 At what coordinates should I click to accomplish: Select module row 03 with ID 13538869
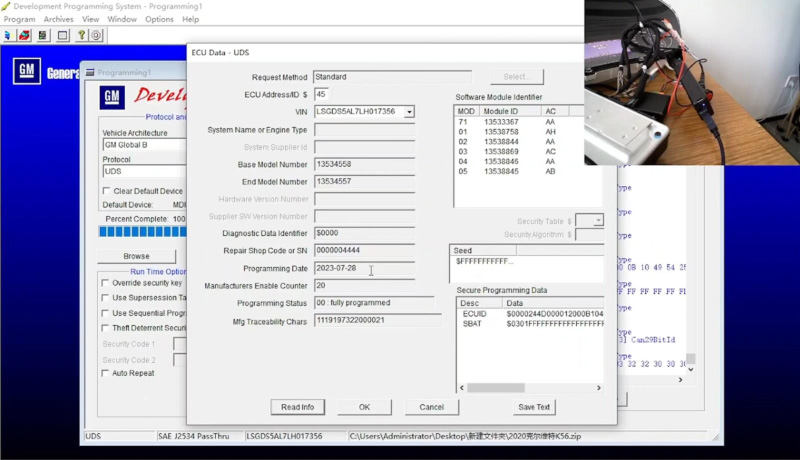point(518,151)
